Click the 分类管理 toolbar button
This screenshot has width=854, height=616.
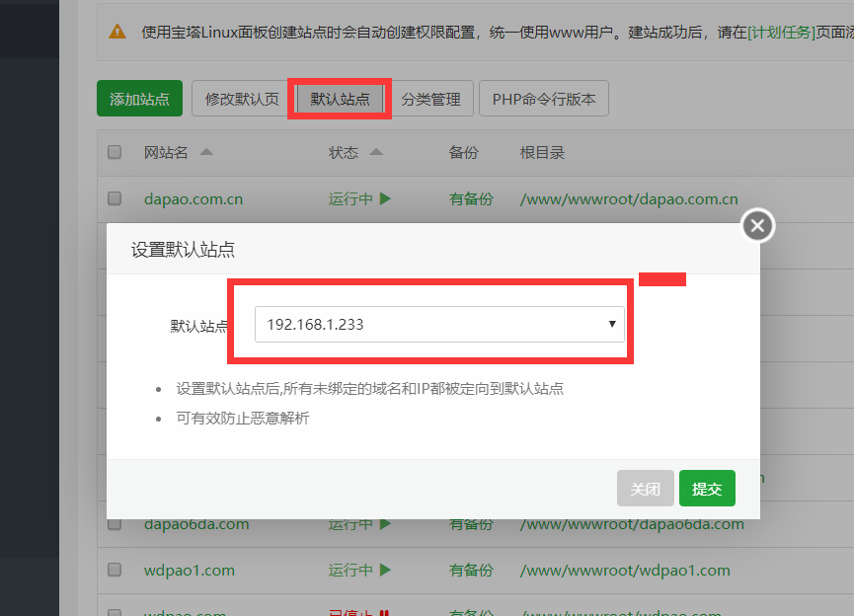tap(433, 98)
